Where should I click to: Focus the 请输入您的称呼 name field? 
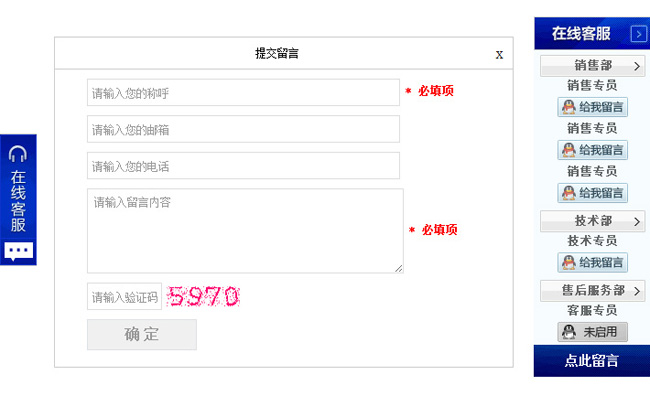point(243,92)
